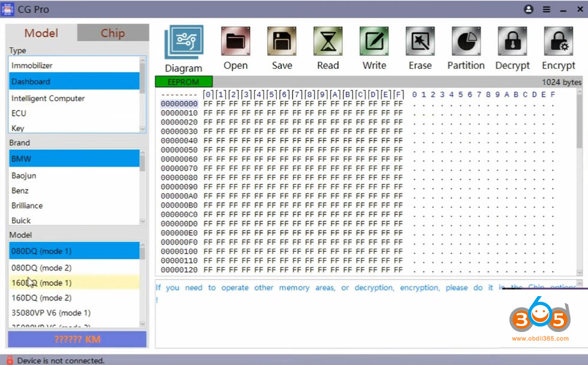The height and width of the screenshot is (365, 588).
Task: Click the green EEPROM memory label
Action: (x=184, y=82)
